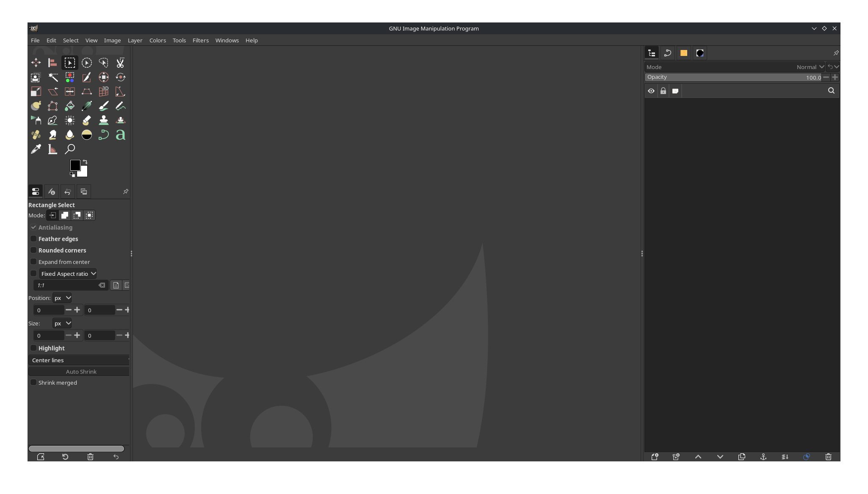Select the Scale tool

click(36, 92)
